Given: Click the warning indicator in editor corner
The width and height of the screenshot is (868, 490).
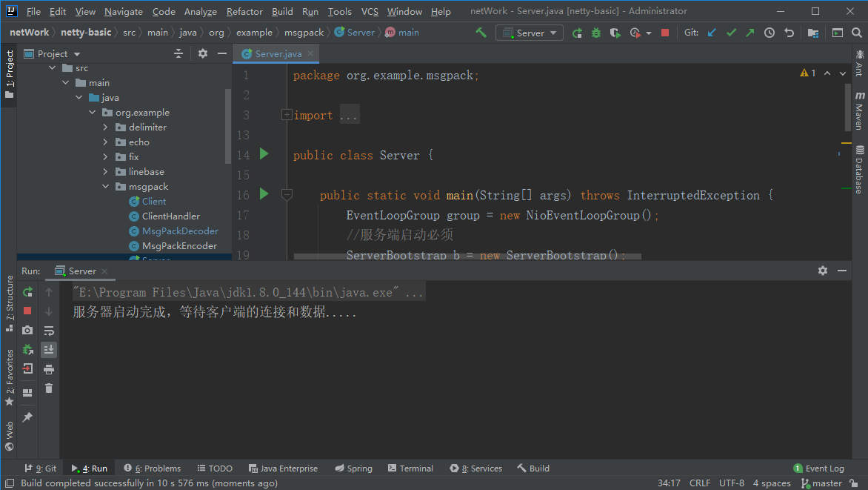Looking at the screenshot, I should click(x=808, y=73).
